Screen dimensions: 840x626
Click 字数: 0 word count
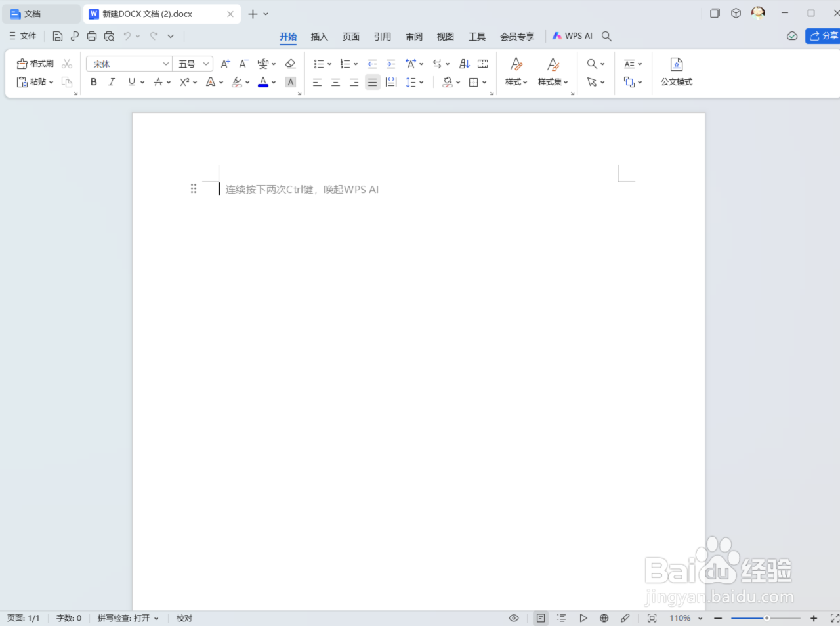[69, 618]
